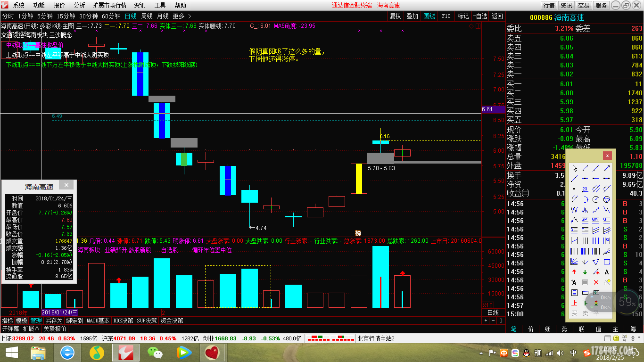The width and height of the screenshot is (644, 362).
Task: Switch to the 5分钟 period
Action: pos(45,16)
